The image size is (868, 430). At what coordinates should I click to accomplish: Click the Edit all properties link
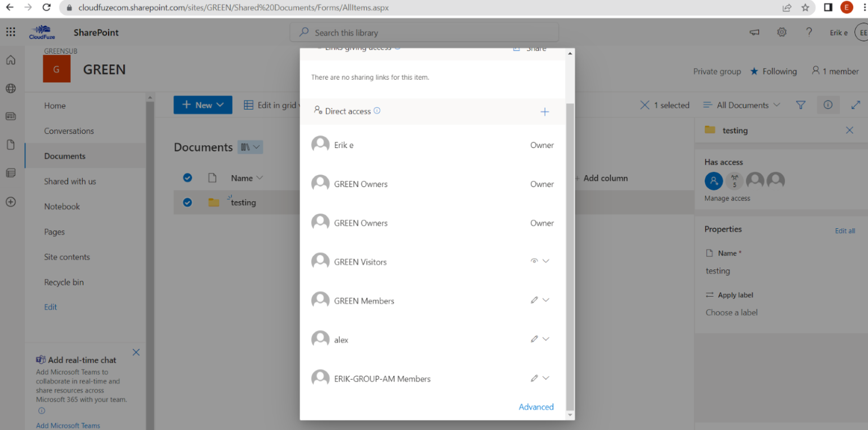coord(844,231)
